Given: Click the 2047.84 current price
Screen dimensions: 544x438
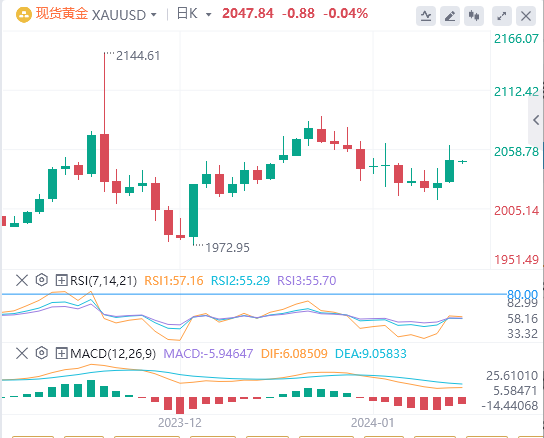Looking at the screenshot, I should coord(248,14).
